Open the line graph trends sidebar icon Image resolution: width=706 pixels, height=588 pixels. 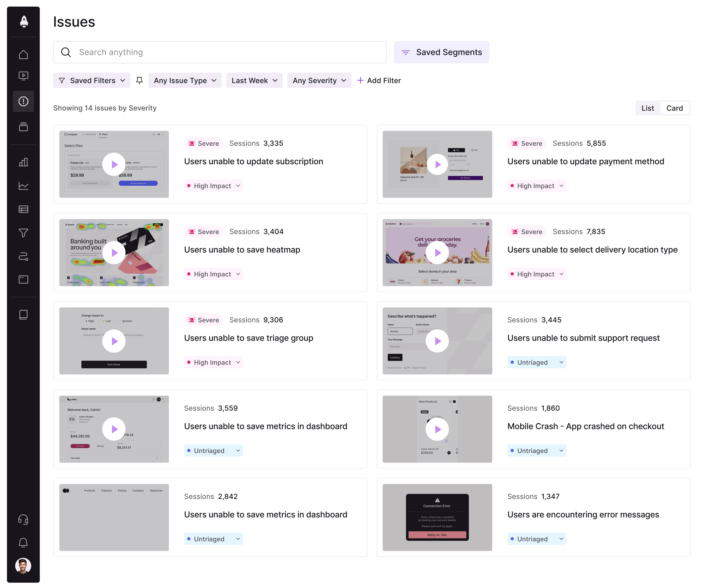pos(23,186)
